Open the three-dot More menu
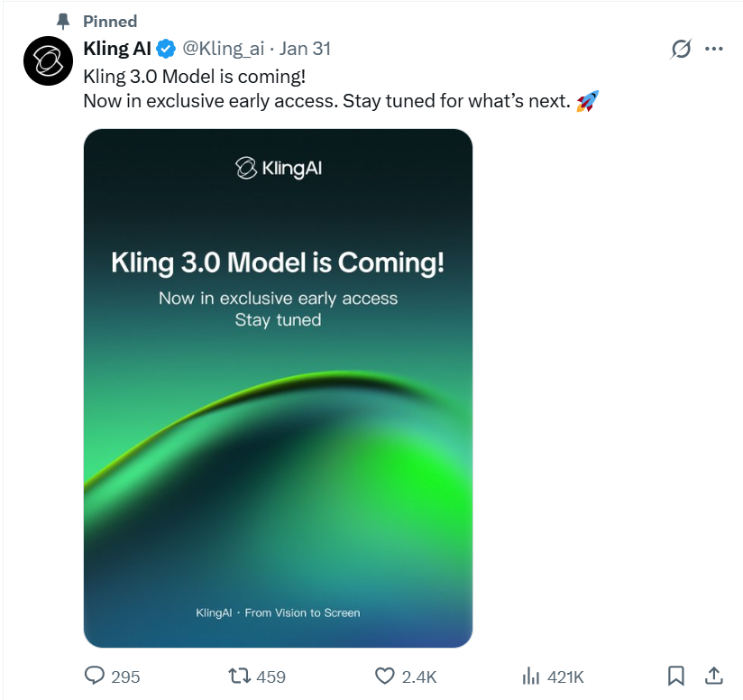 coord(714,49)
